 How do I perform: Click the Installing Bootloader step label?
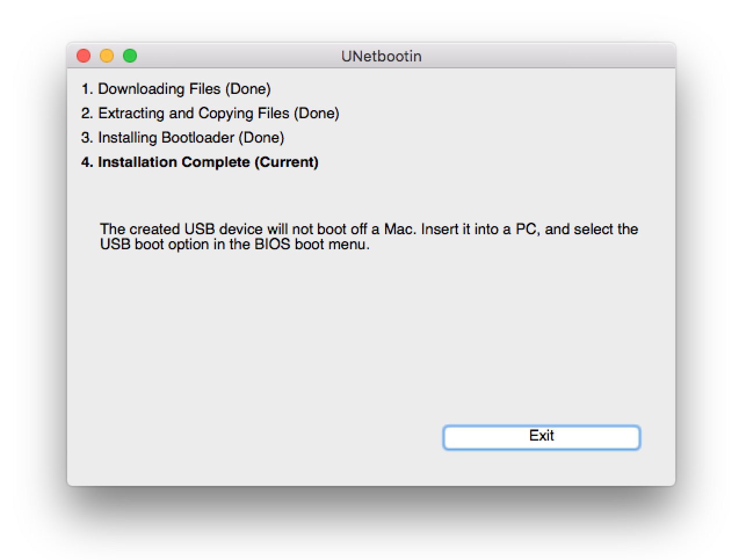click(166, 137)
